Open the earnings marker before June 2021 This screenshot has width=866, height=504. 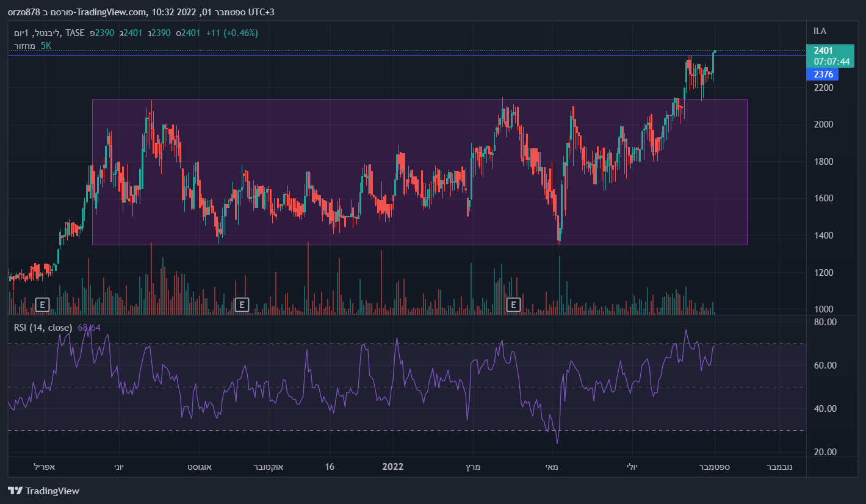pos(42,303)
